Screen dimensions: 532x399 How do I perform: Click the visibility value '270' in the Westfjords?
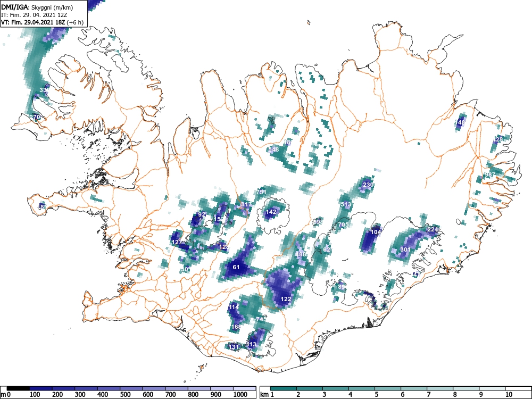(x=35, y=117)
